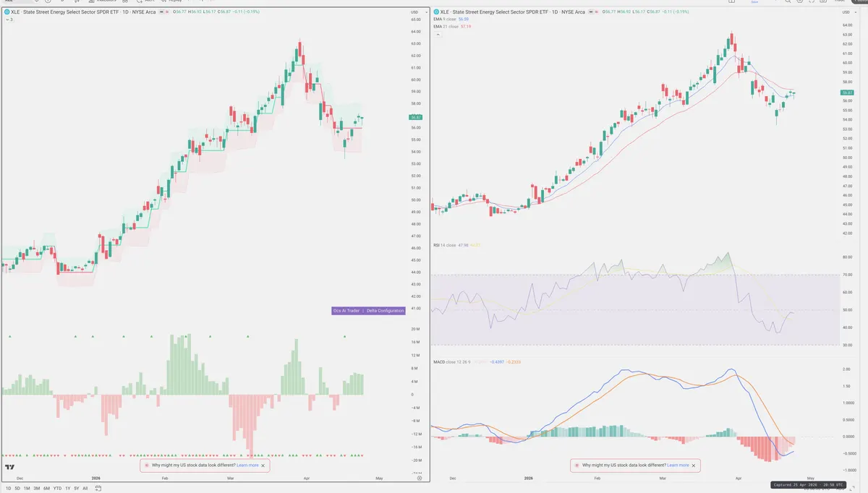Set the chart range to 1Y
Image resolution: width=868 pixels, height=493 pixels.
[68, 489]
